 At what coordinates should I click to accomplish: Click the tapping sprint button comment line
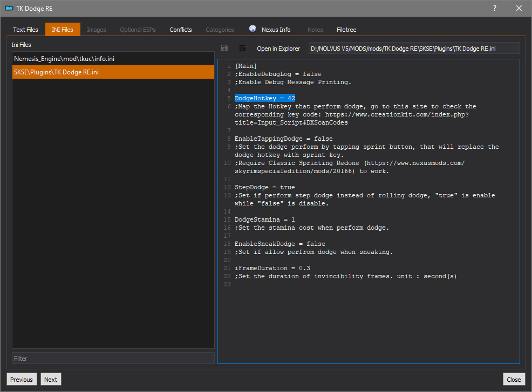(367, 151)
